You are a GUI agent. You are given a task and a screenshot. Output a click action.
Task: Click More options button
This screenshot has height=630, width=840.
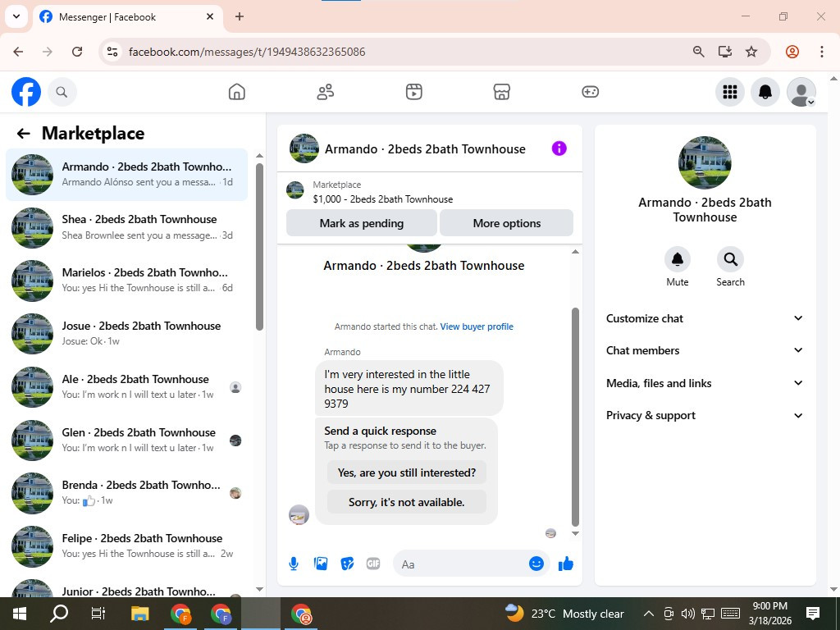[x=506, y=223]
